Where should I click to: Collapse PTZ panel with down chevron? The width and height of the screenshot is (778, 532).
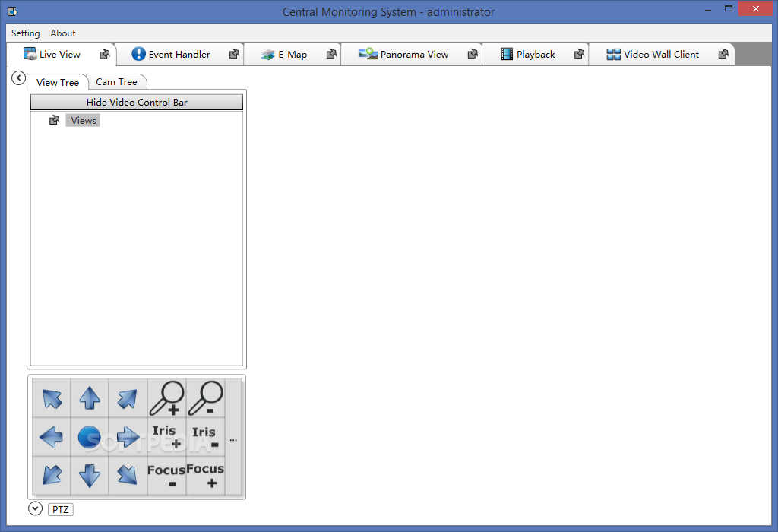[x=35, y=508]
